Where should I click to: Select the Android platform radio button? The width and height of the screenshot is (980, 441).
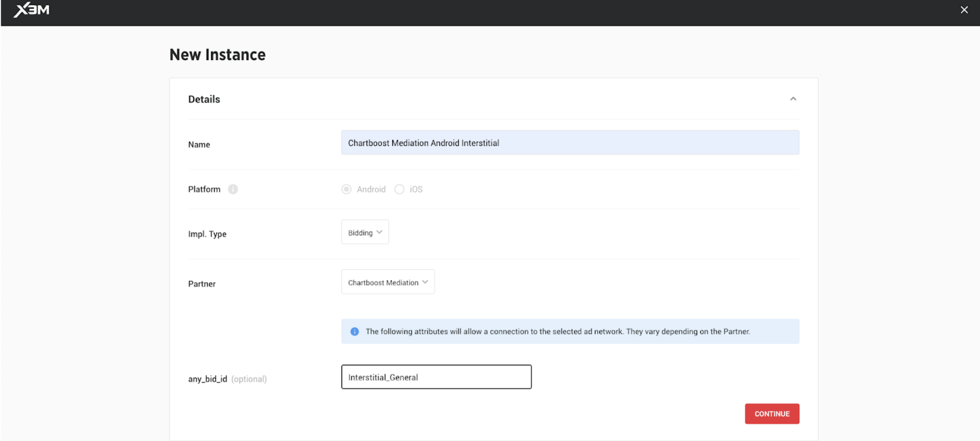[x=346, y=189]
